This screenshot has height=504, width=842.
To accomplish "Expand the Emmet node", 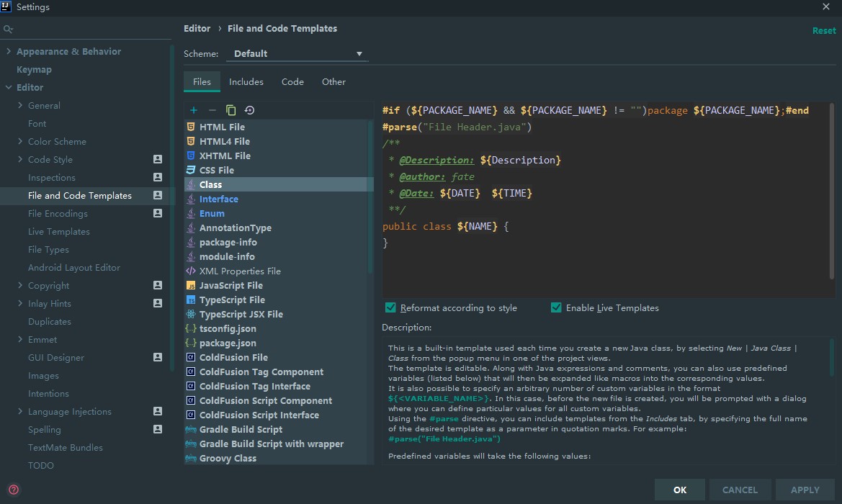I will pyautogui.click(x=20, y=339).
